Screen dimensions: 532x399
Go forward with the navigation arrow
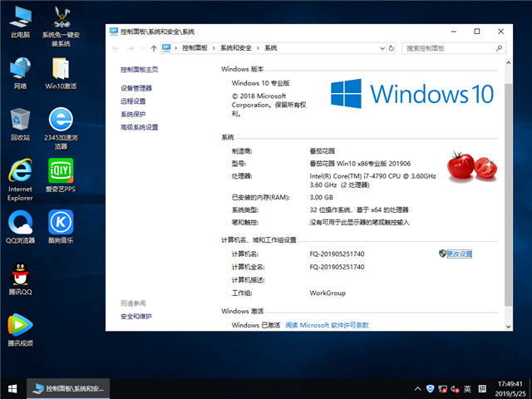131,48
